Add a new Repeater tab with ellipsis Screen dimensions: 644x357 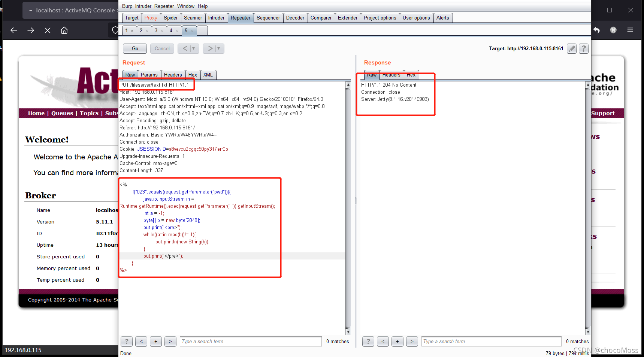point(202,31)
